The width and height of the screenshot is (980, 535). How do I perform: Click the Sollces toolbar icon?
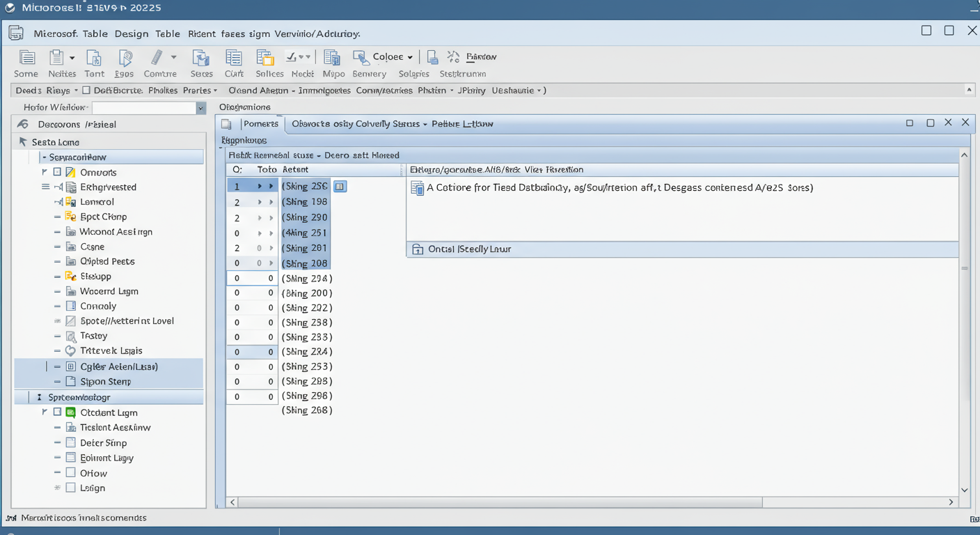coord(264,59)
